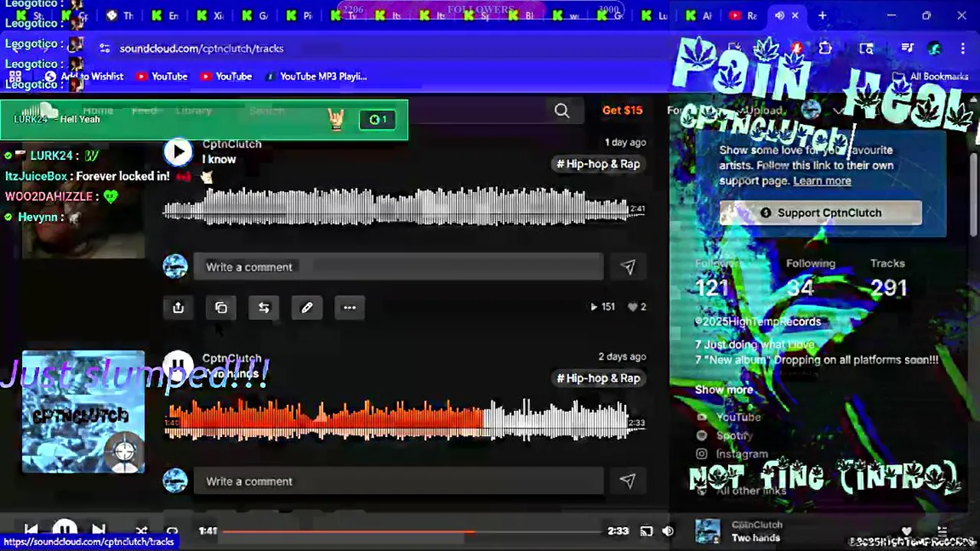Pause playback in bottom player bar
The height and width of the screenshot is (551, 980).
tap(64, 530)
